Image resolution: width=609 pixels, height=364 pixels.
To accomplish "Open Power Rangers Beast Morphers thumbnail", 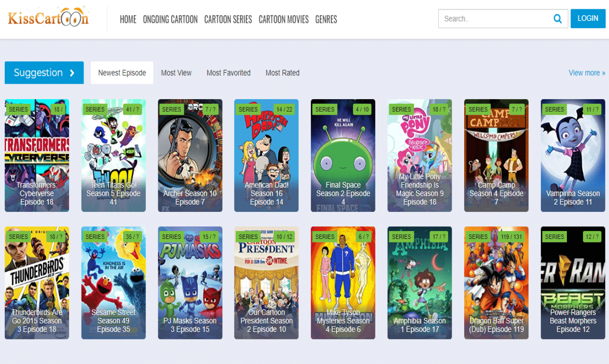I will 573,283.
